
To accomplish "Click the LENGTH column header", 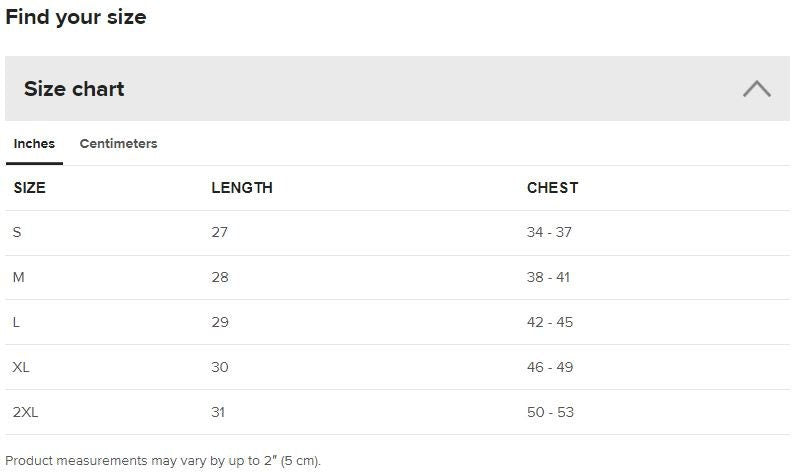I will click(242, 188).
